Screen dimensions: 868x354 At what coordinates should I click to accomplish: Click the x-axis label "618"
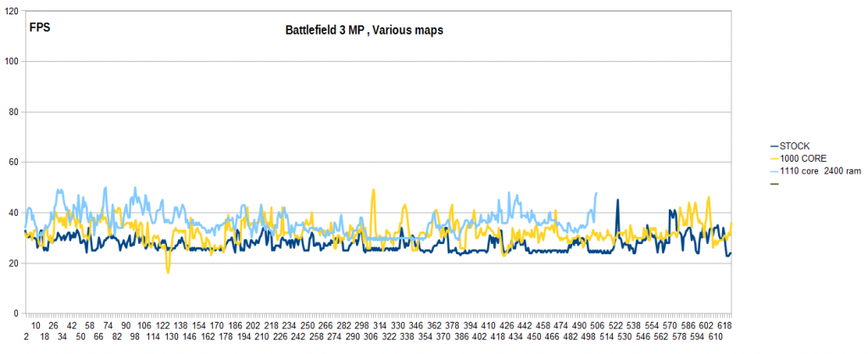tap(725, 326)
